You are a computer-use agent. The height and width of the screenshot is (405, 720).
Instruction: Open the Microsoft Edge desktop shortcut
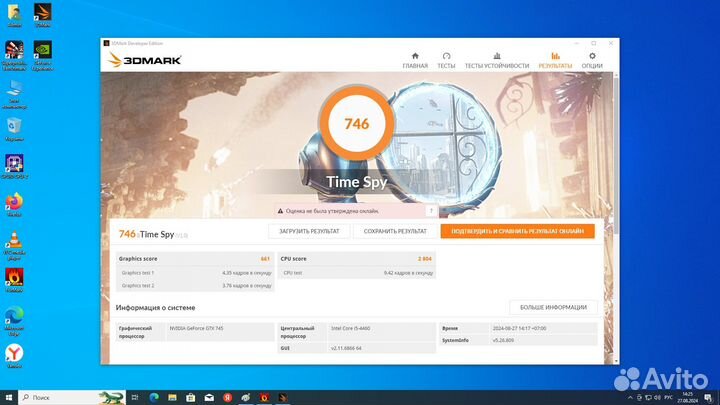point(15,314)
